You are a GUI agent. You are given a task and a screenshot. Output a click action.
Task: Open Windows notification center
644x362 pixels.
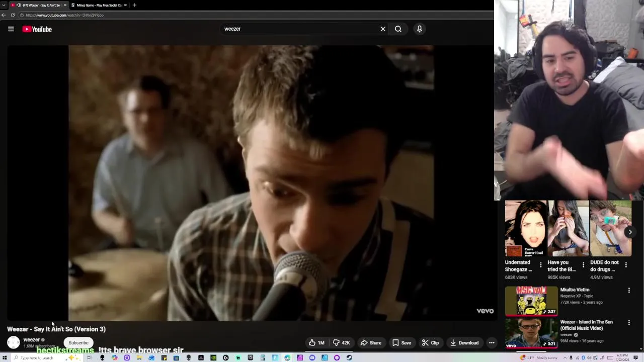click(x=635, y=357)
